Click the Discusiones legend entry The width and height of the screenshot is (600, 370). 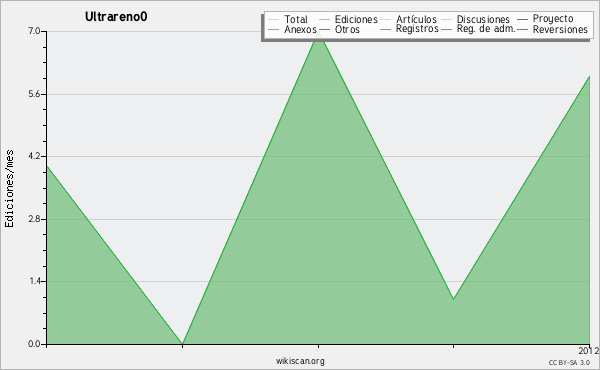[x=483, y=19]
